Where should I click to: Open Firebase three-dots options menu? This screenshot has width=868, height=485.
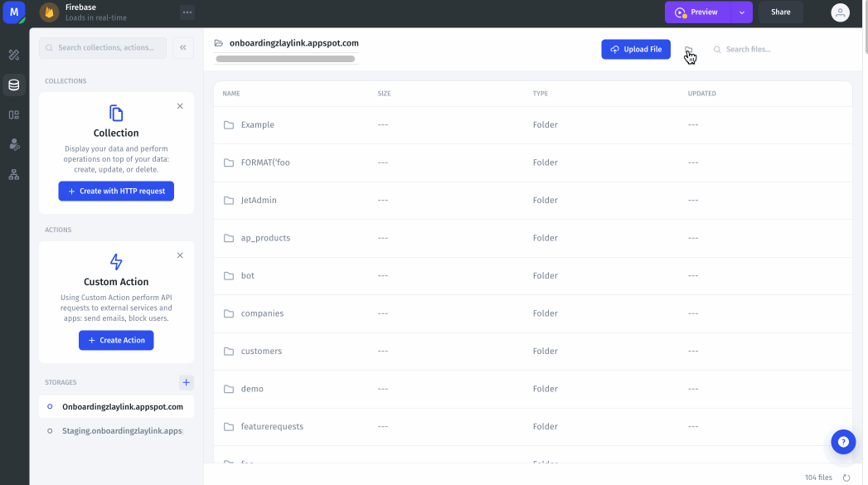coord(187,12)
